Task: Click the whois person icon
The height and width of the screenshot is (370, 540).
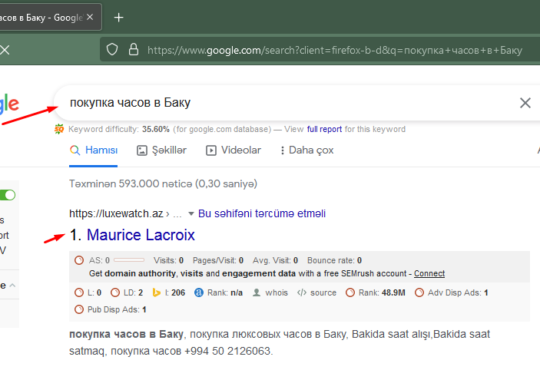Action: pos(256,292)
